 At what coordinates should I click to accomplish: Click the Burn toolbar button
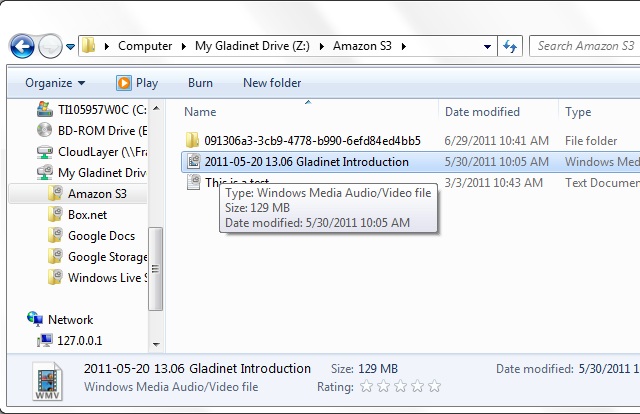[200, 83]
